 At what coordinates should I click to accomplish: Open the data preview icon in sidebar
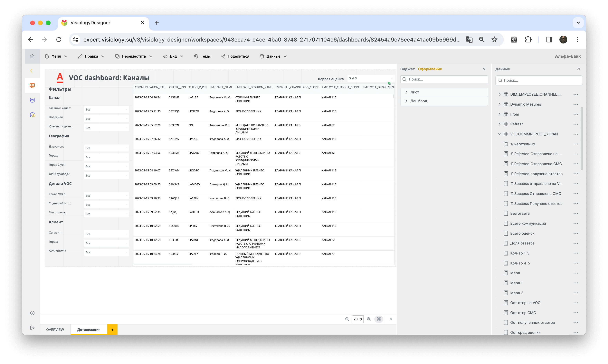32,115
